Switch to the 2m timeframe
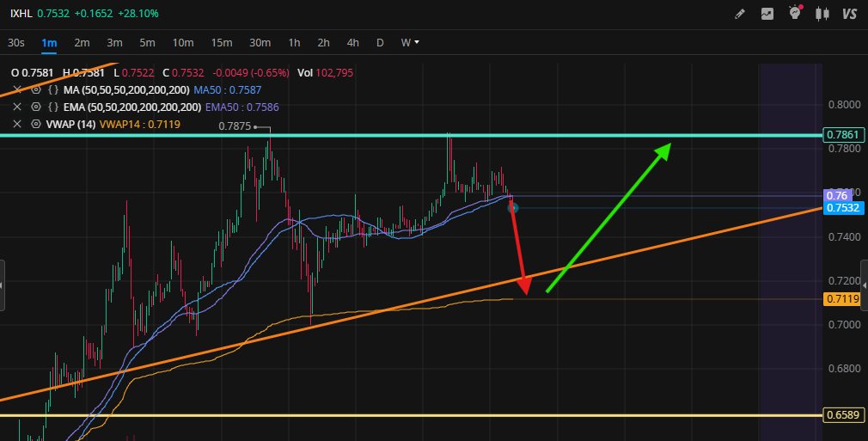This screenshot has height=441, width=868. tap(82, 43)
